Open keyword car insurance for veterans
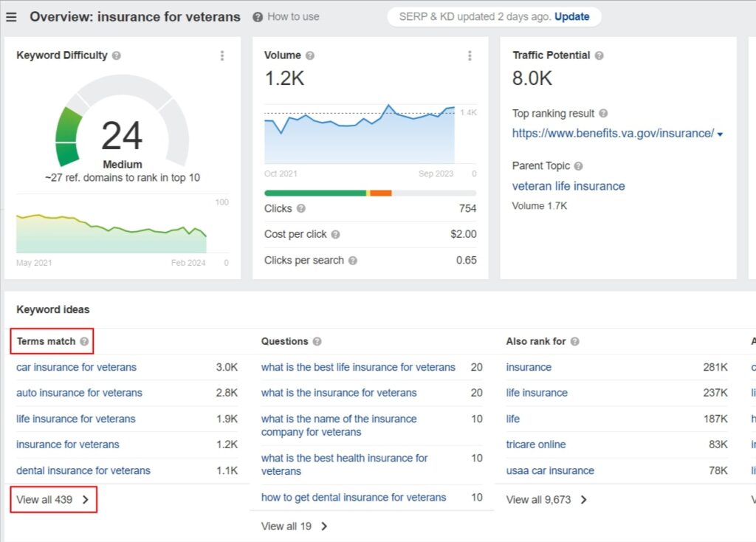The image size is (756, 542). tap(76, 368)
